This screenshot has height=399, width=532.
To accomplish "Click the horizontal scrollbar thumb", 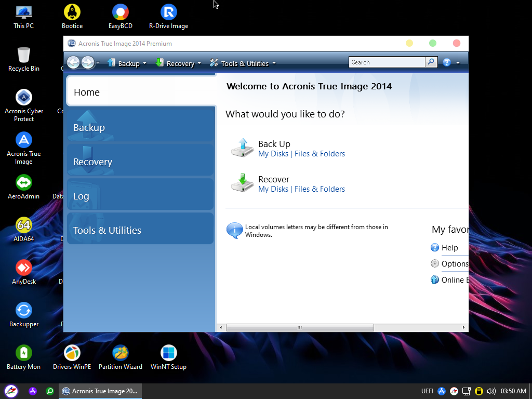I will point(300,327).
